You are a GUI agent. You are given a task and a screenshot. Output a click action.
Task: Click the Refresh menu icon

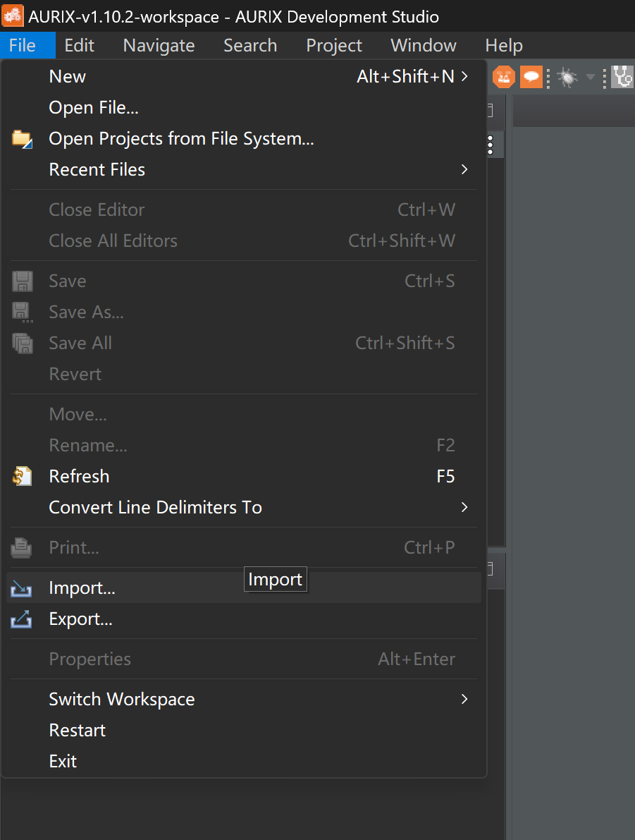[x=22, y=476]
